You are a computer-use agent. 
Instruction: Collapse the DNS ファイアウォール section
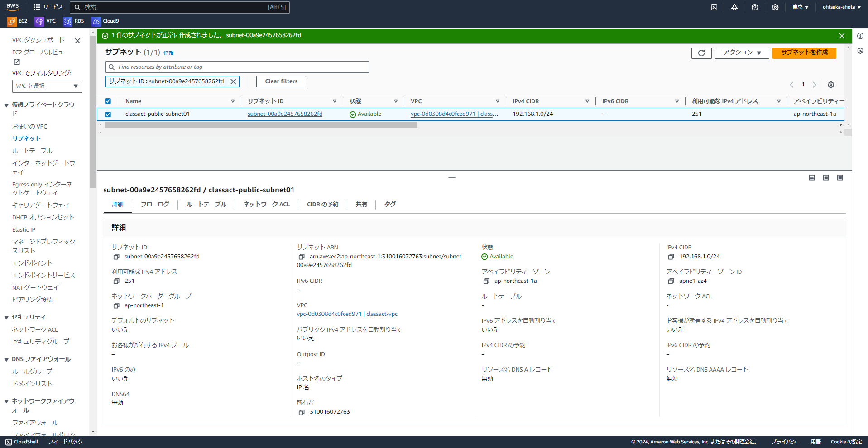6,360
